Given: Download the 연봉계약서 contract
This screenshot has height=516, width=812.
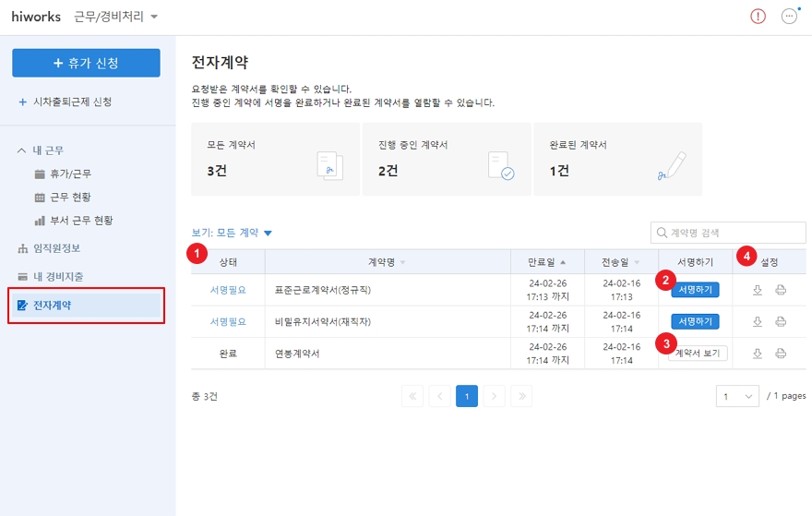Looking at the screenshot, I should pyautogui.click(x=758, y=353).
